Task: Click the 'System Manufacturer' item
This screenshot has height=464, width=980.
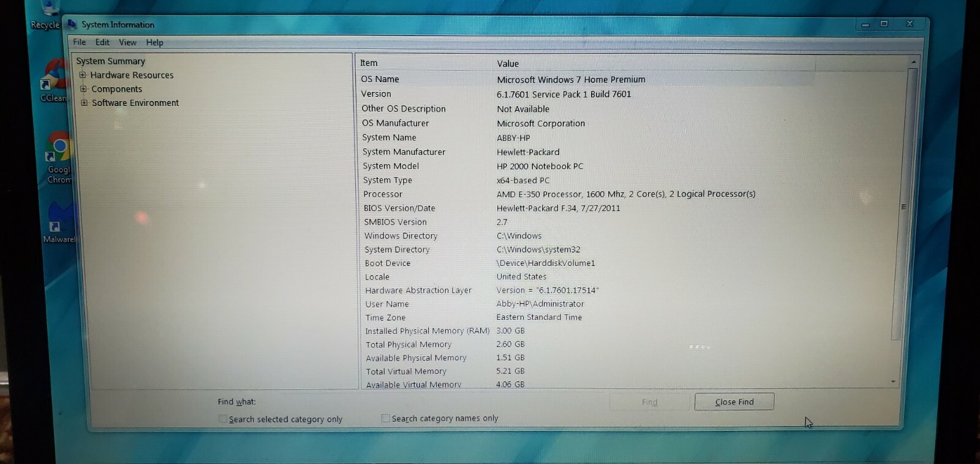Action: 404,151
